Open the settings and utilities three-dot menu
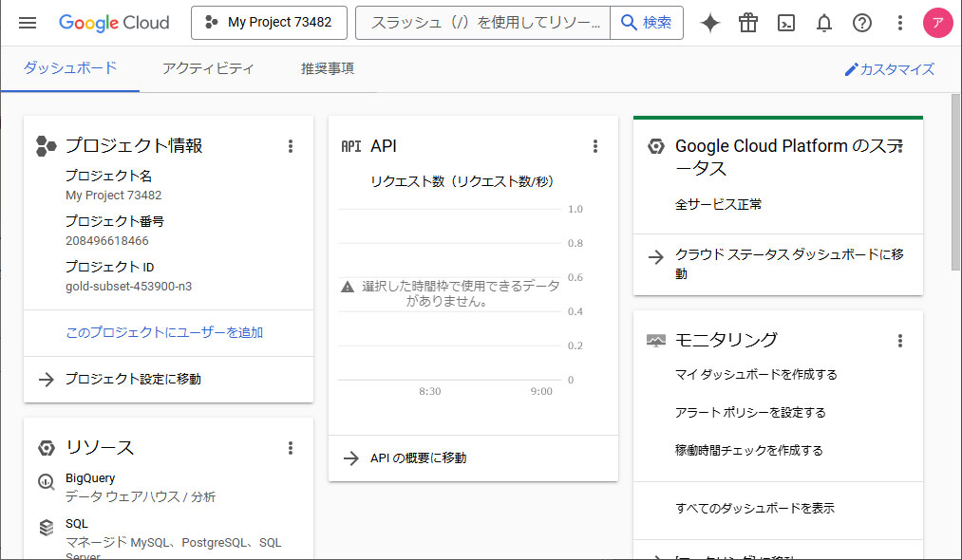 coord(900,23)
